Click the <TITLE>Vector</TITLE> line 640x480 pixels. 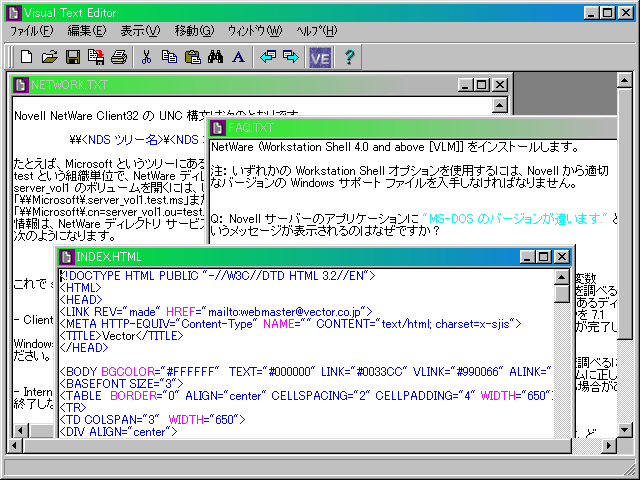pyautogui.click(x=121, y=336)
